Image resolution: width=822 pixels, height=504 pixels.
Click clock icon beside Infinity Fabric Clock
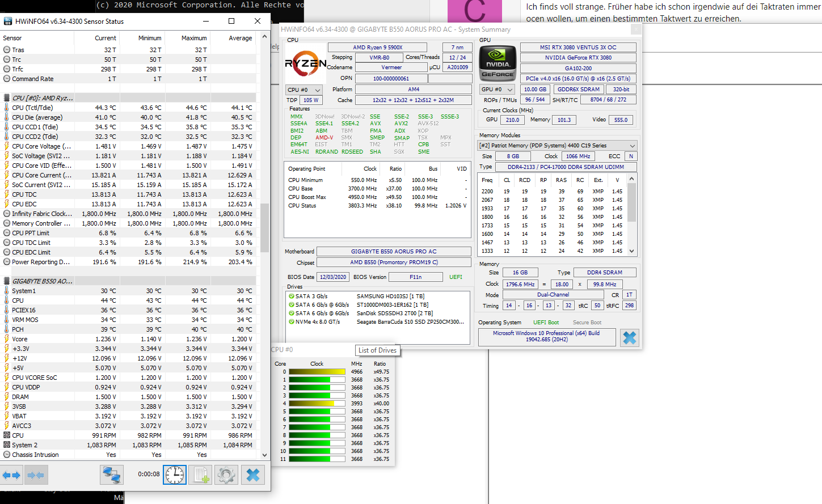7,214
